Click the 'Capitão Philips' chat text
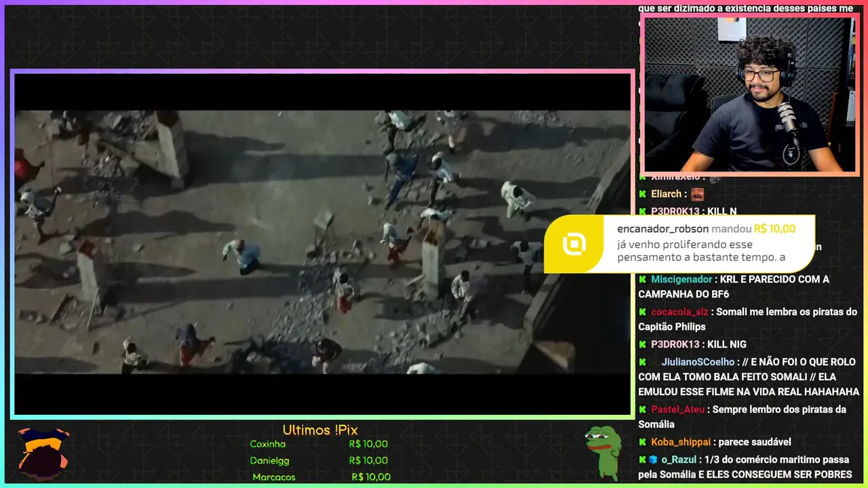 (x=671, y=327)
